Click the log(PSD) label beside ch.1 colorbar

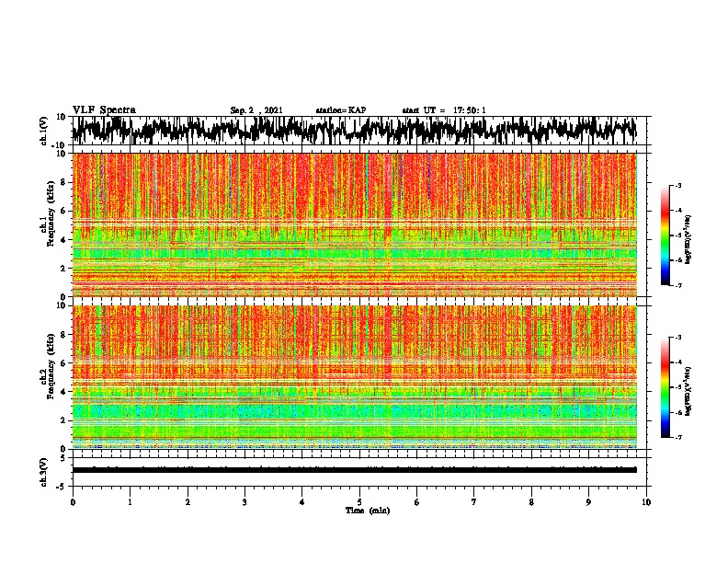(x=688, y=239)
